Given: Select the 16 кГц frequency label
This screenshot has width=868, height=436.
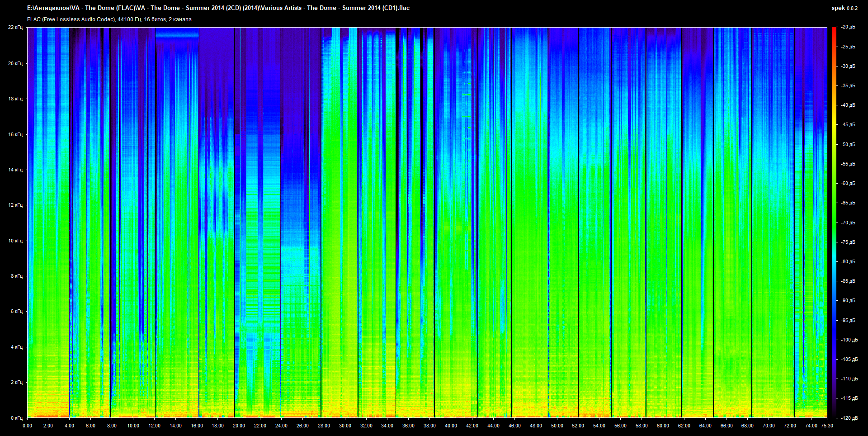Looking at the screenshot, I should coord(15,134).
